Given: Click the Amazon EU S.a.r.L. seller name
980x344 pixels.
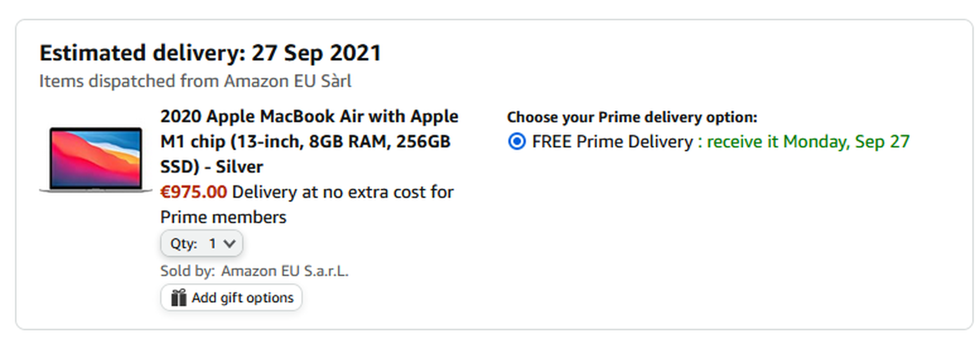Looking at the screenshot, I should [x=285, y=271].
